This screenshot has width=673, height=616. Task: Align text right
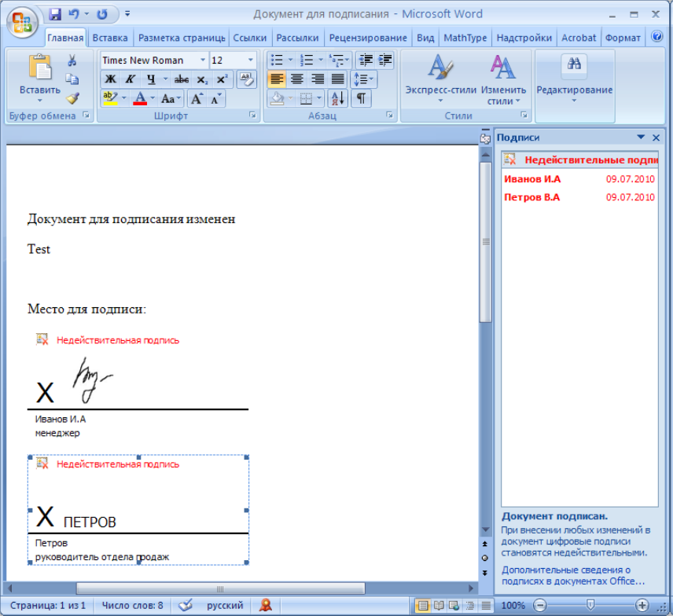pyautogui.click(x=317, y=79)
